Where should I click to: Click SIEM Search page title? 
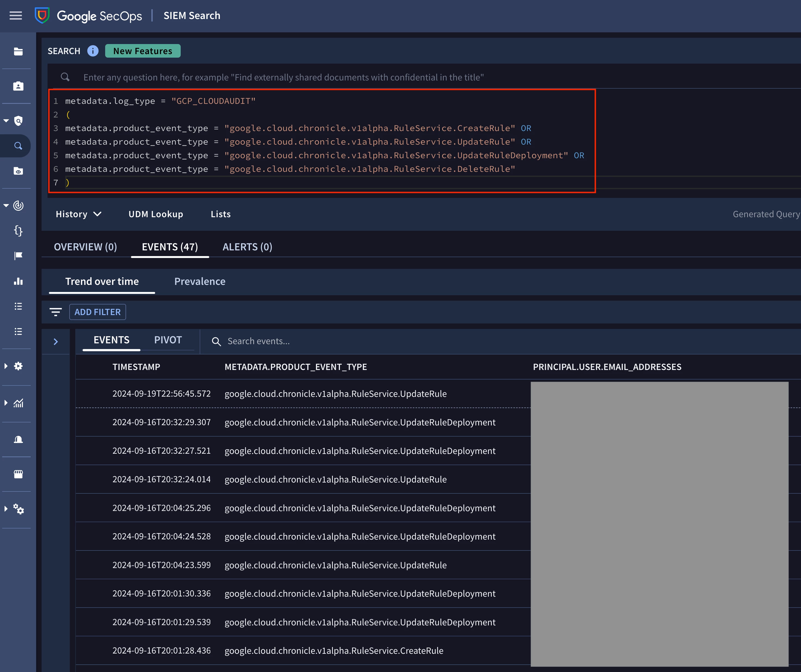(x=192, y=16)
